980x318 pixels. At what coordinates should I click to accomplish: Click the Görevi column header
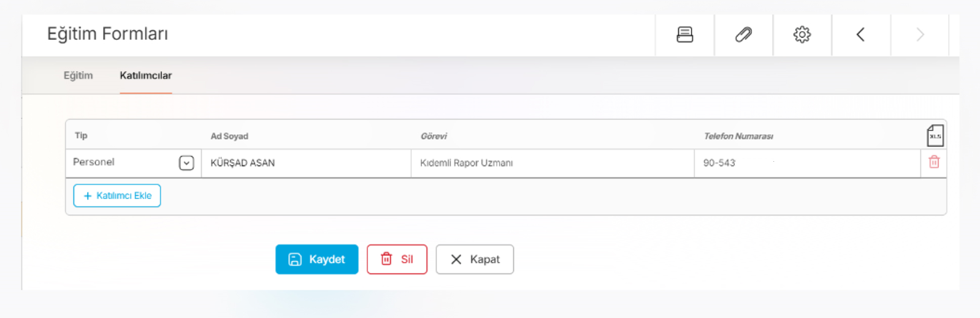pos(434,136)
